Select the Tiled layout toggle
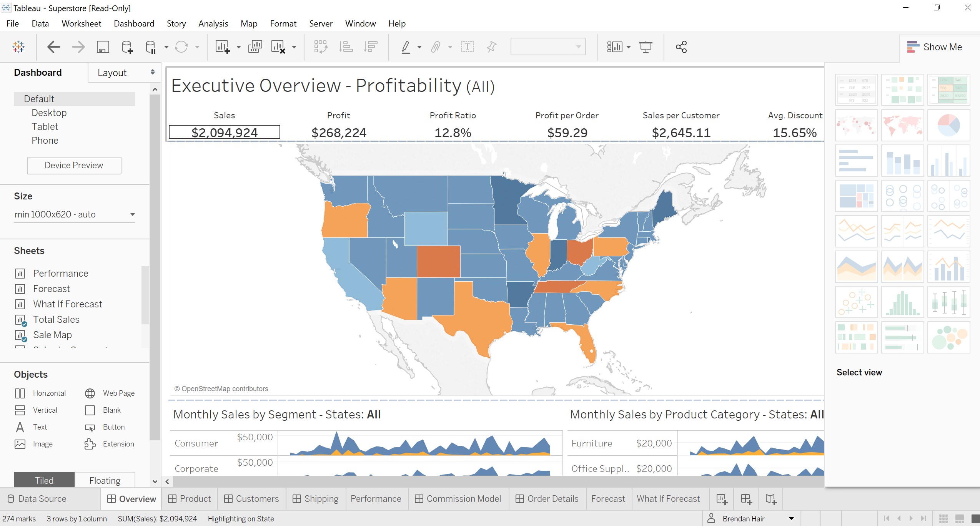The width and height of the screenshot is (980, 526). click(x=44, y=480)
